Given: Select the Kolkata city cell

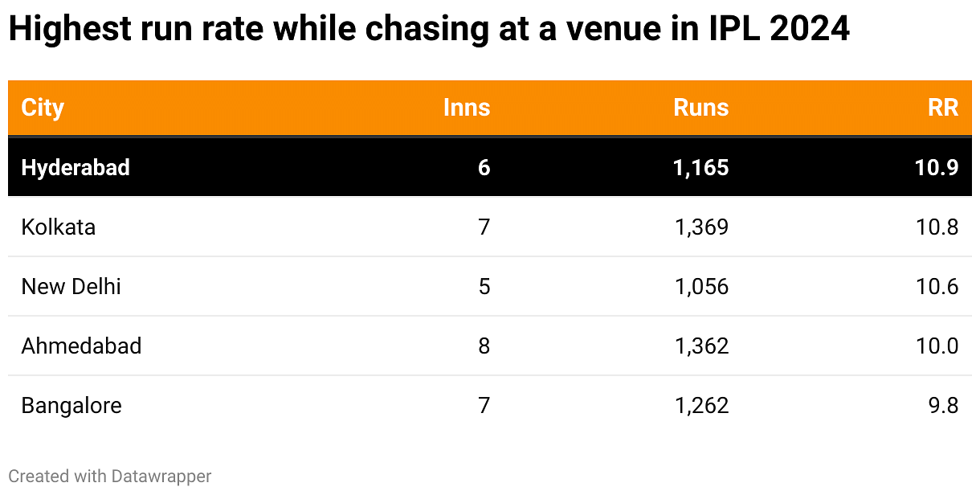Looking at the screenshot, I should 59,227.
